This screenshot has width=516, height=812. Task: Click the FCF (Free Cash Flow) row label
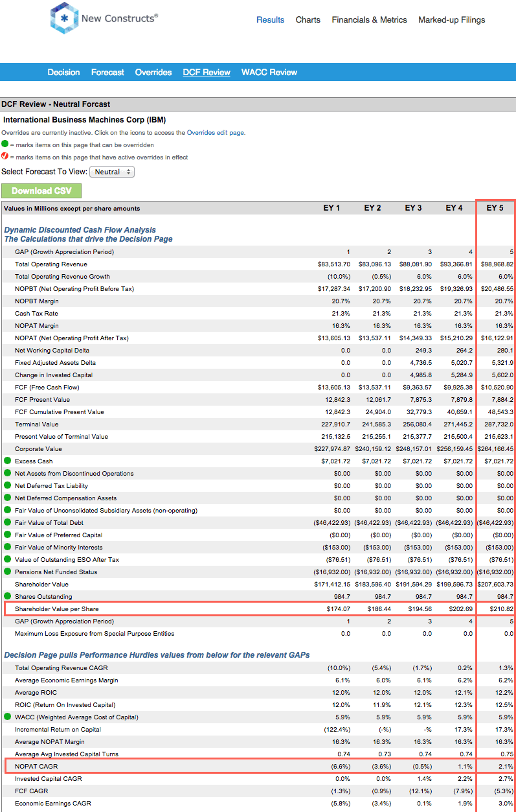[x=47, y=387]
